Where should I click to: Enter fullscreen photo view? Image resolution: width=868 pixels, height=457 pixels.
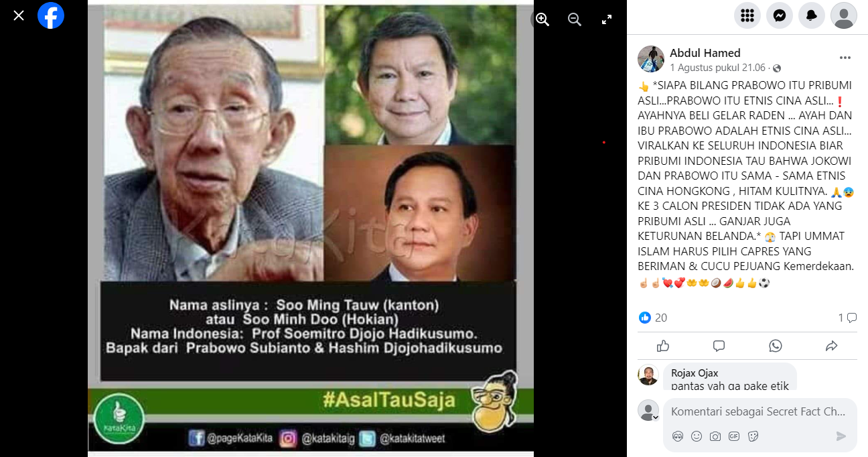tap(607, 19)
